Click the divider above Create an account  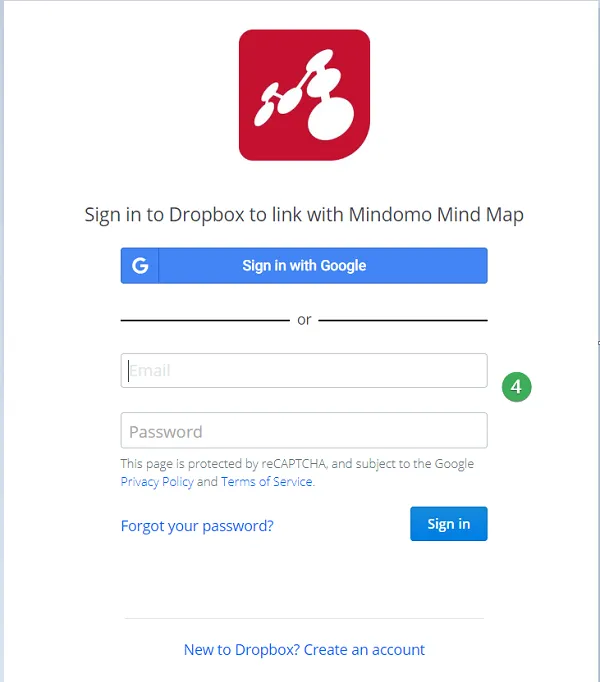(x=304, y=618)
